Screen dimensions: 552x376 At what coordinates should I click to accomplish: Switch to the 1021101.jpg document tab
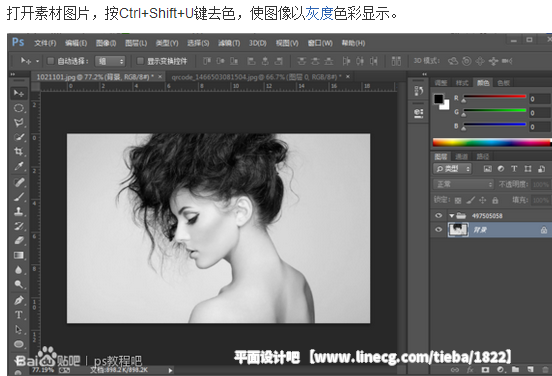(x=95, y=76)
